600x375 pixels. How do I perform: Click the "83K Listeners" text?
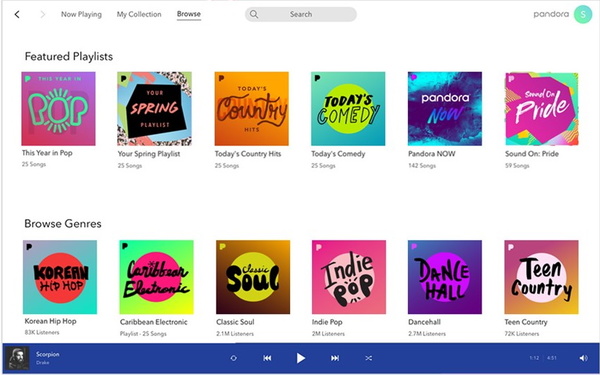(42, 333)
